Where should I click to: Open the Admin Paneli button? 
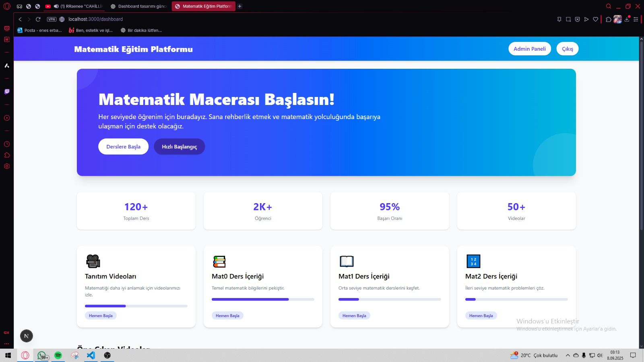[529, 49]
